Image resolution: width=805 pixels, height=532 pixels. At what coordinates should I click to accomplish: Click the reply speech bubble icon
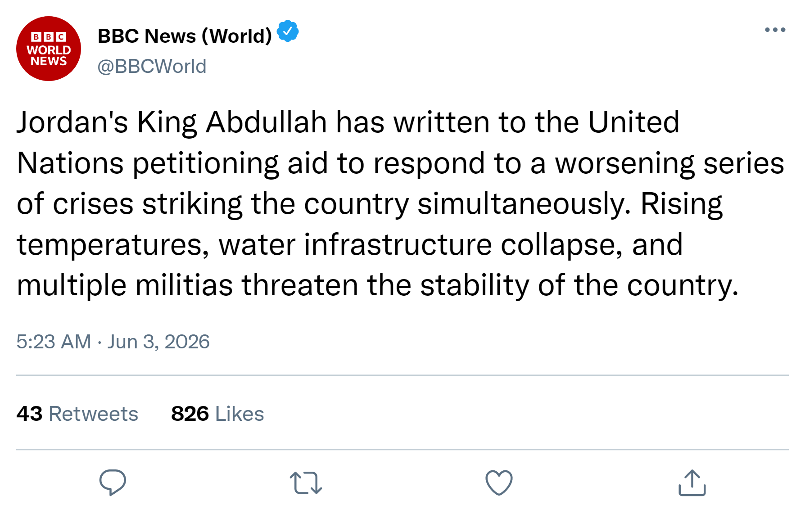pyautogui.click(x=113, y=482)
